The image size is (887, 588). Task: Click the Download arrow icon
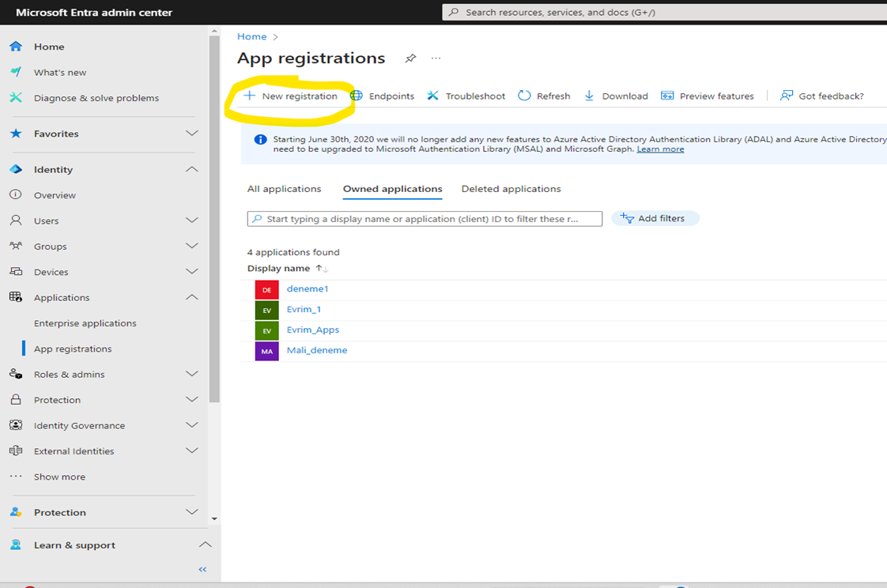click(x=589, y=96)
